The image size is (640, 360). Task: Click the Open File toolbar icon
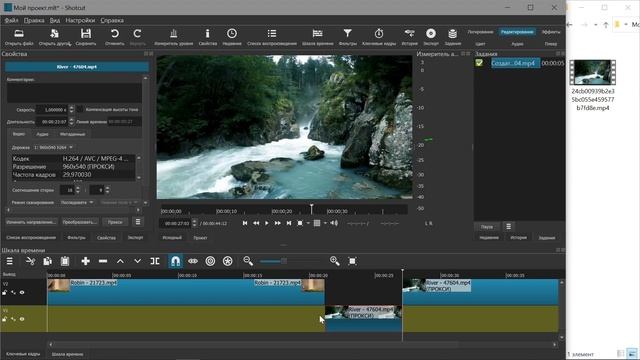19,33
